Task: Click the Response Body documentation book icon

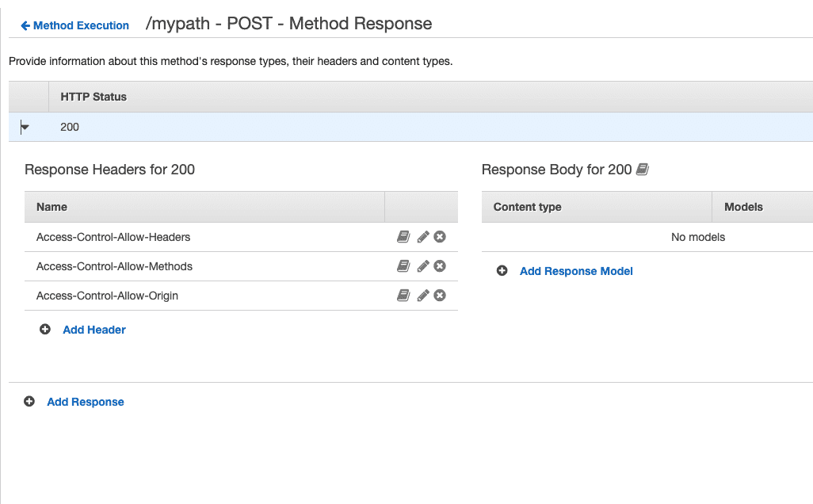Action: 643,170
